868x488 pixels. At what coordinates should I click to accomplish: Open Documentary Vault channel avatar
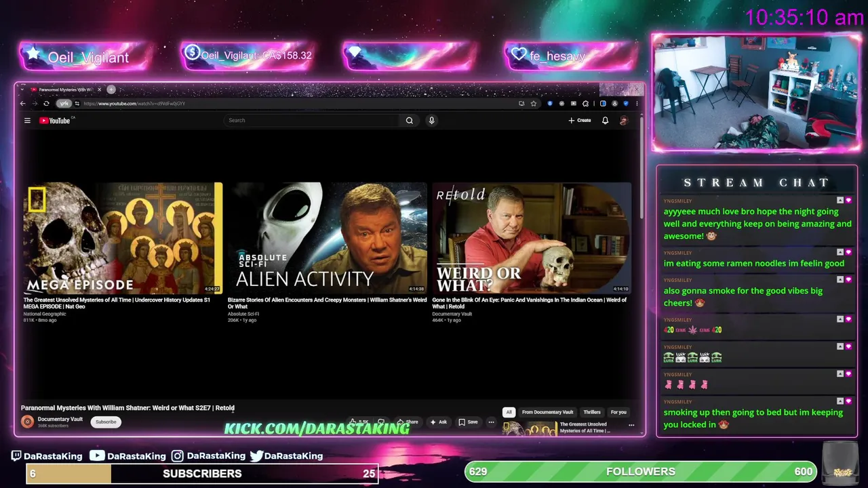coord(27,422)
